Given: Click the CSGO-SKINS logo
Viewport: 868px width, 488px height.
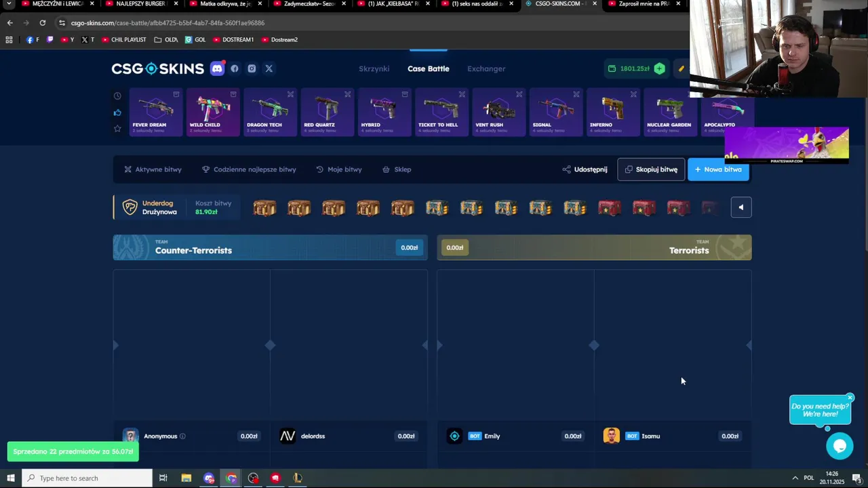Looking at the screenshot, I should pyautogui.click(x=158, y=68).
